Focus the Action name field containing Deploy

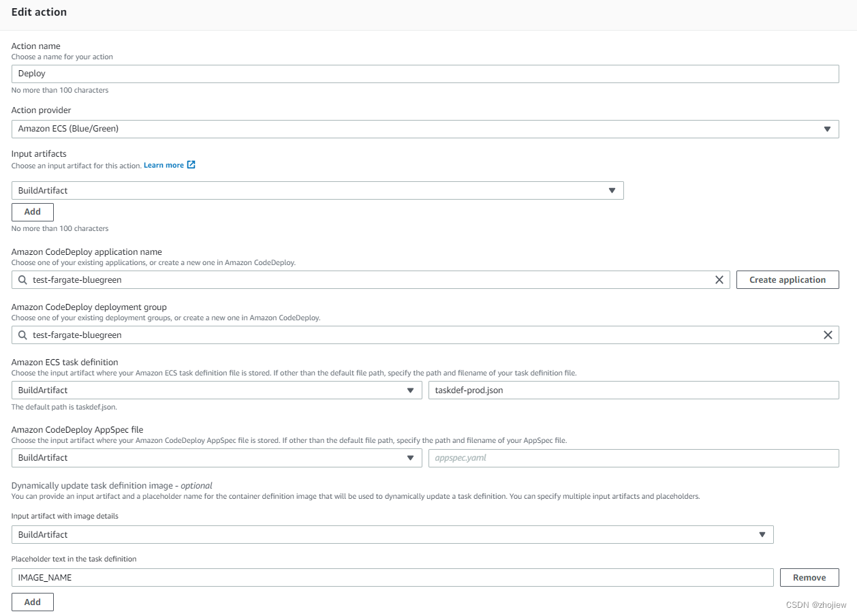coord(425,74)
